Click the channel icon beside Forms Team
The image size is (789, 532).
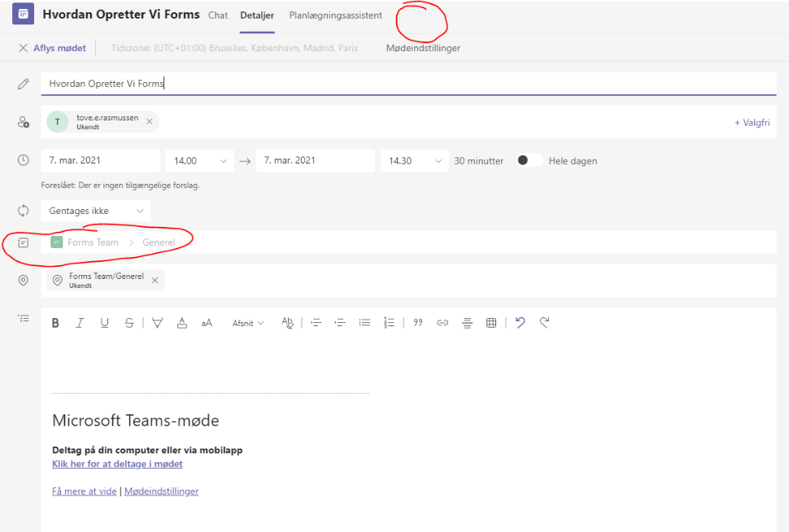point(23,242)
